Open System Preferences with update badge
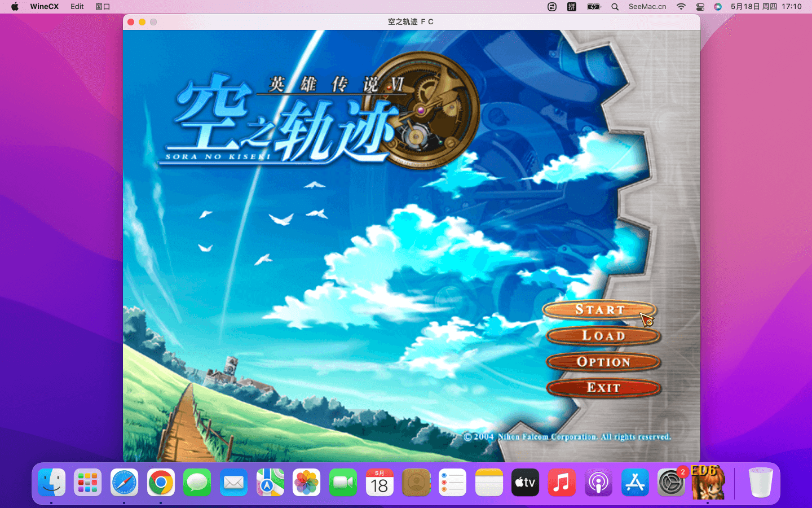This screenshot has width=812, height=508. [671, 483]
